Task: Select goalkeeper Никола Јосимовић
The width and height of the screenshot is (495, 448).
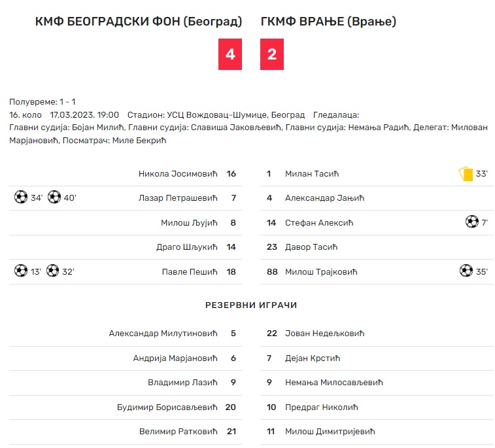Action: point(178,174)
